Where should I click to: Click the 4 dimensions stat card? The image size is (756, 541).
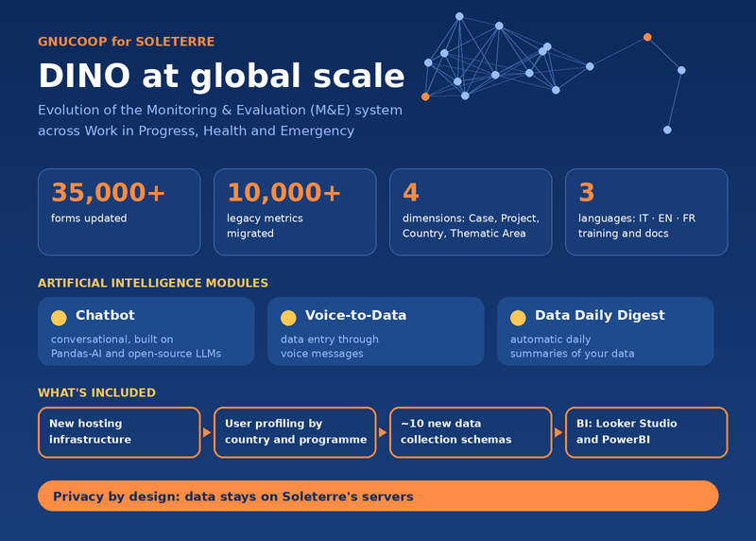point(471,212)
